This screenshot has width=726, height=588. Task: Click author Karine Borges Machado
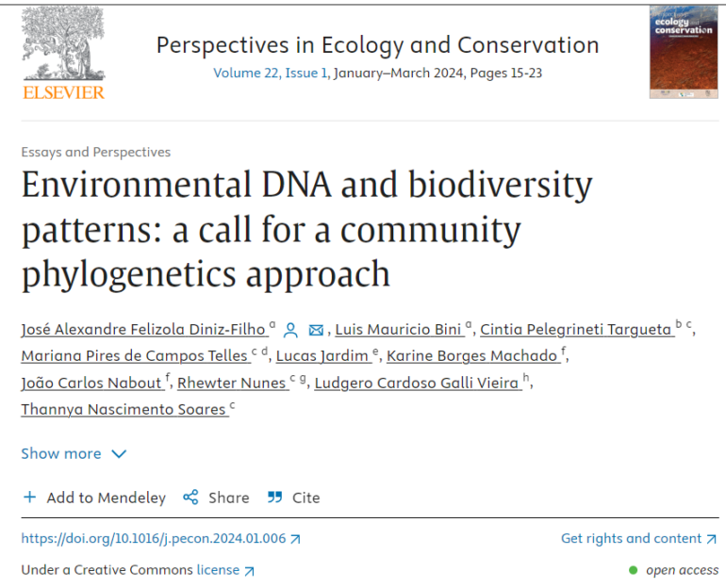point(471,356)
